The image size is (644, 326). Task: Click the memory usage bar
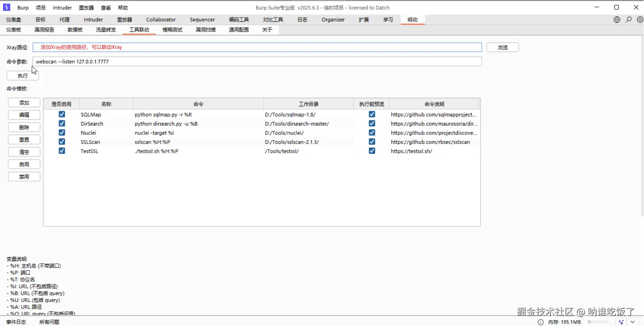click(x=598, y=322)
